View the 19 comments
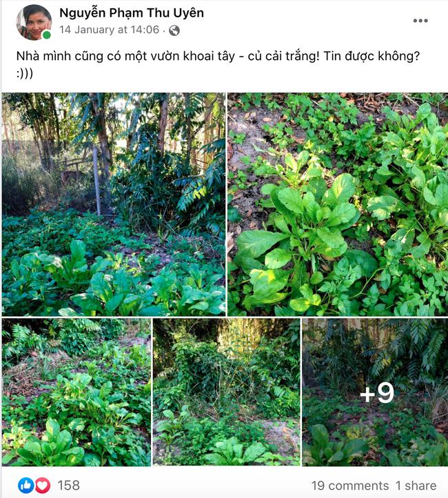This screenshot has width=448, height=498. coord(350,486)
